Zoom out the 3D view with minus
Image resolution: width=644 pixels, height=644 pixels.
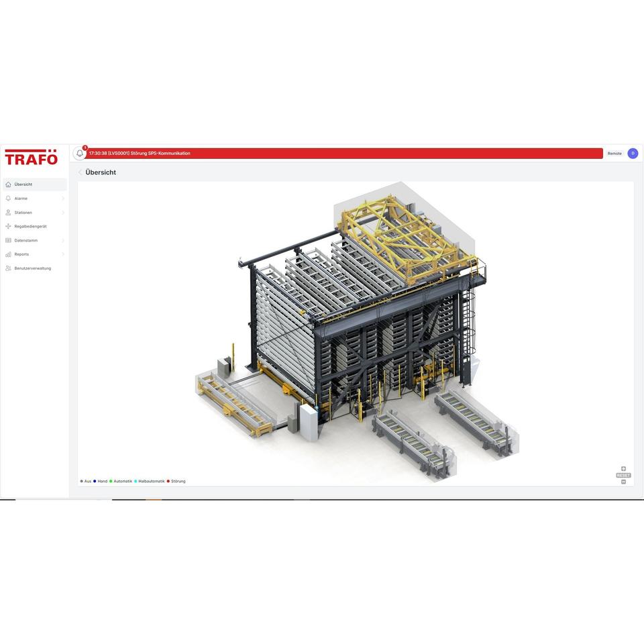point(623,482)
